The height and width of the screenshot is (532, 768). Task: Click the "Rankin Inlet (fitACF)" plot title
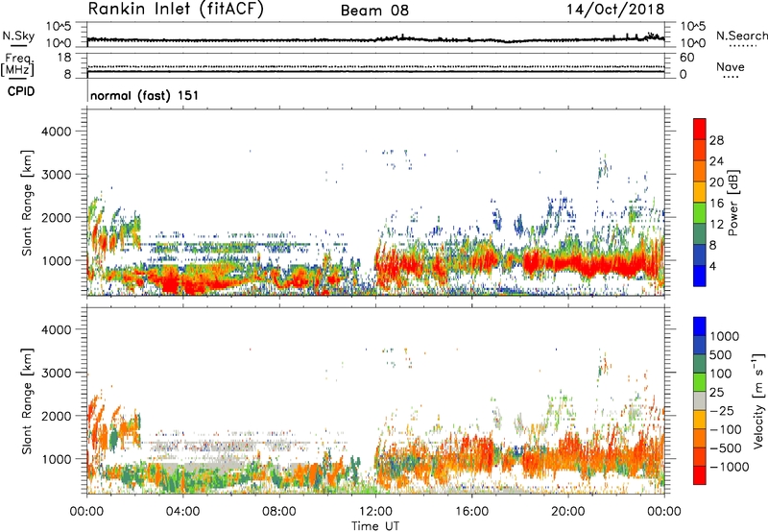[176, 10]
